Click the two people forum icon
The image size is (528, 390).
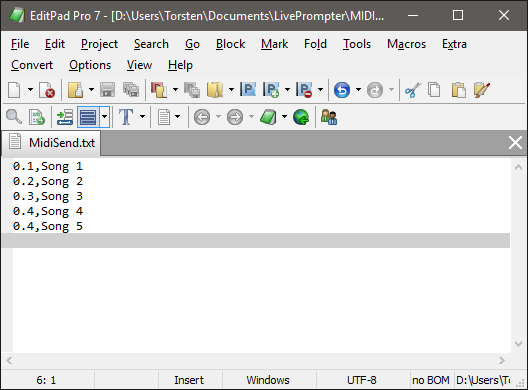point(329,117)
